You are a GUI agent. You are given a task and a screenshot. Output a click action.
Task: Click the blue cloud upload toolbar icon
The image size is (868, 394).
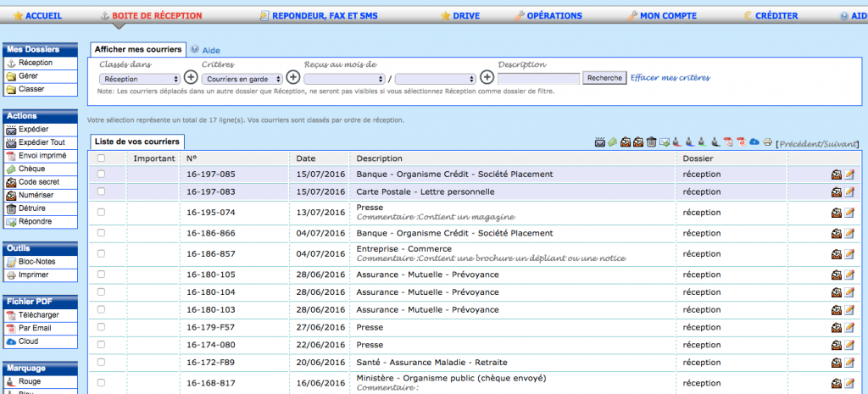[x=754, y=142]
